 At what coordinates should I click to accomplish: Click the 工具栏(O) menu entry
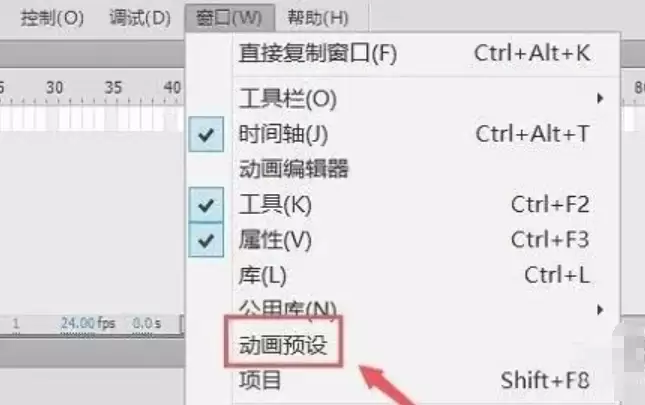pyautogui.click(x=415, y=99)
